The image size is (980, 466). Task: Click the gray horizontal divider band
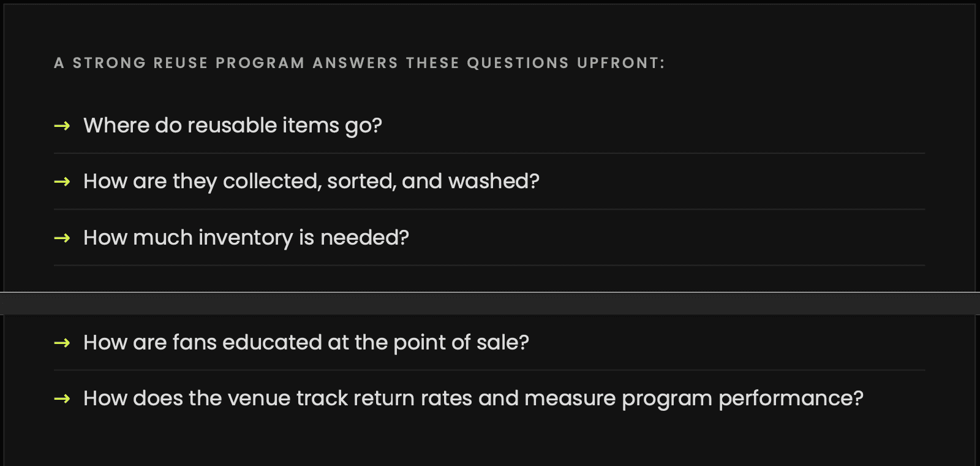490,304
